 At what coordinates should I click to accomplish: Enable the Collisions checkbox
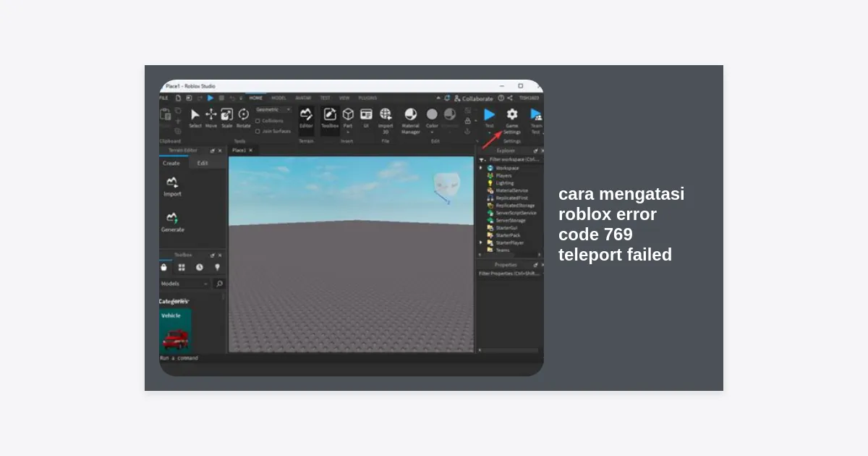[x=258, y=121]
